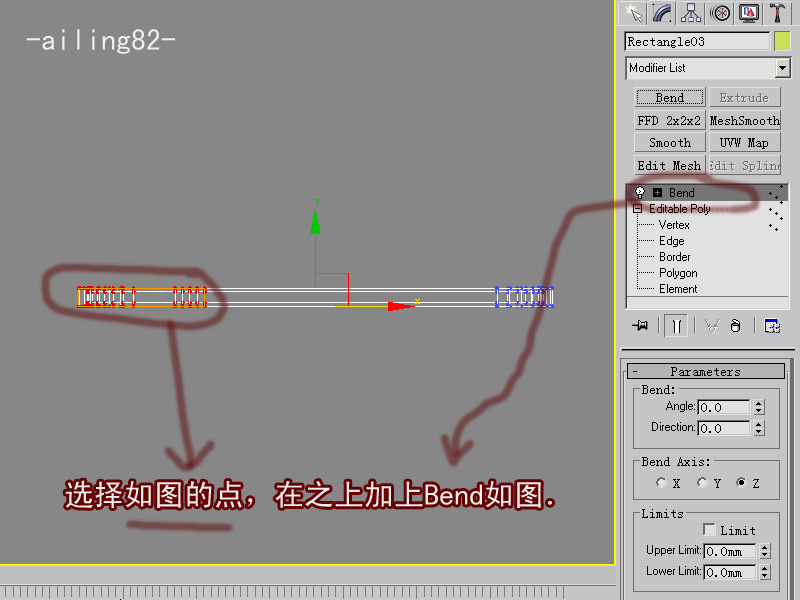Image resolution: width=800 pixels, height=600 pixels.
Task: Collapse the Parameters rollout
Action: click(x=706, y=371)
